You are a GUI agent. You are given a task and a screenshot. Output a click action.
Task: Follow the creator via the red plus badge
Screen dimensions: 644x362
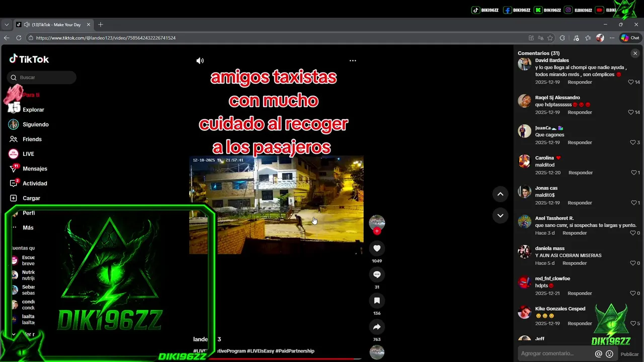(x=377, y=231)
